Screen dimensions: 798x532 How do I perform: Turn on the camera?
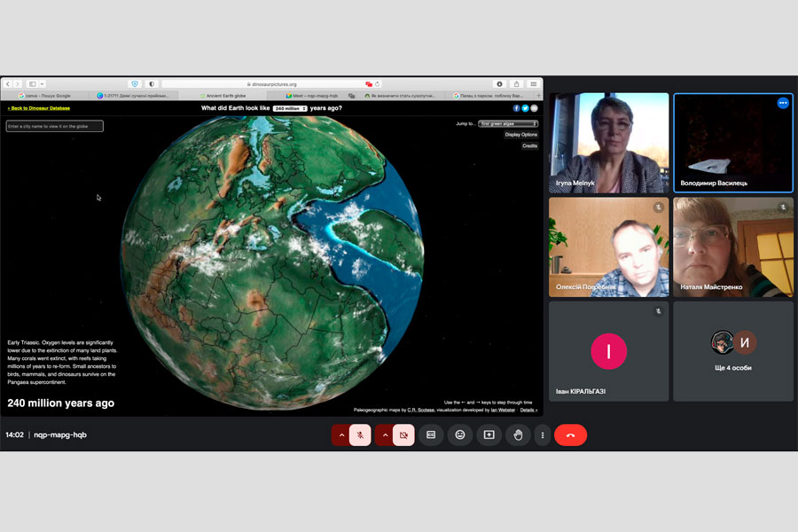pyautogui.click(x=403, y=435)
